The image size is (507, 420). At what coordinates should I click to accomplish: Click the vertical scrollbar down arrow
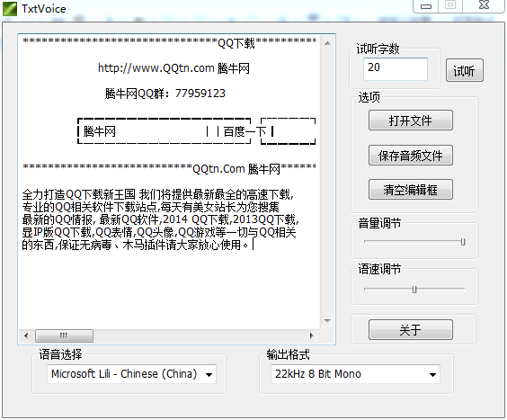[x=327, y=321]
